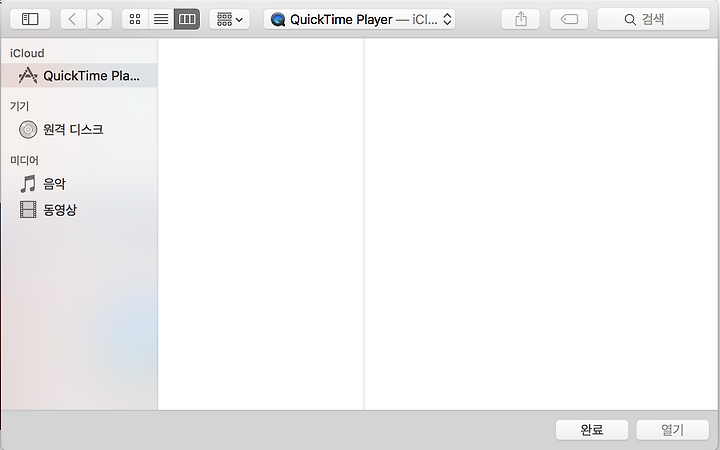Click the share button
720x450 pixels.
tap(521, 19)
